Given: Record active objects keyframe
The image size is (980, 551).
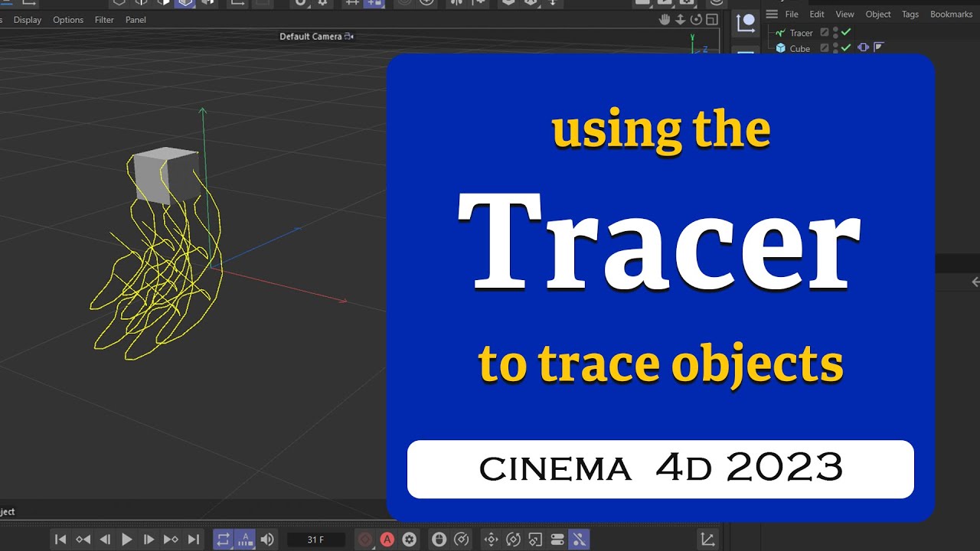Looking at the screenshot, I should (x=365, y=540).
